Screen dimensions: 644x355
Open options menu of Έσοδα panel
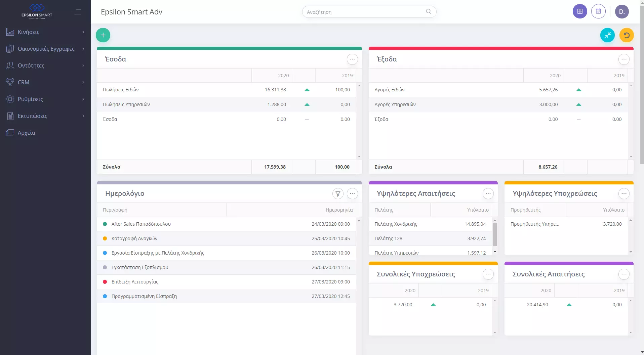point(352,59)
